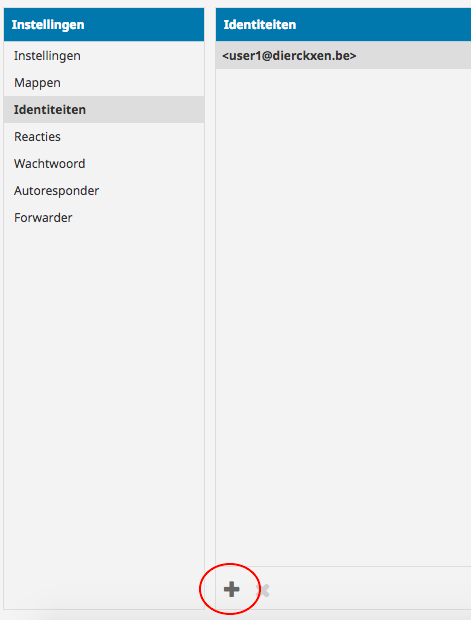Click the blue Instellingen panel header

104,25
